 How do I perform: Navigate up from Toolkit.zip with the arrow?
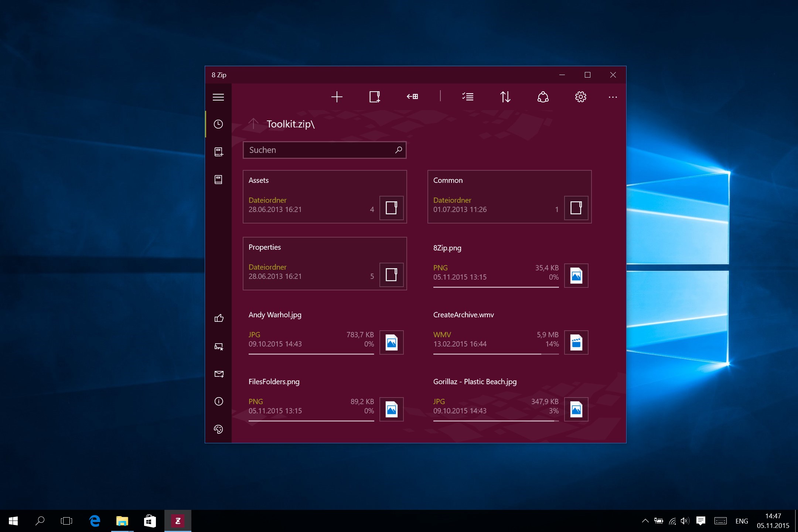[x=253, y=124]
